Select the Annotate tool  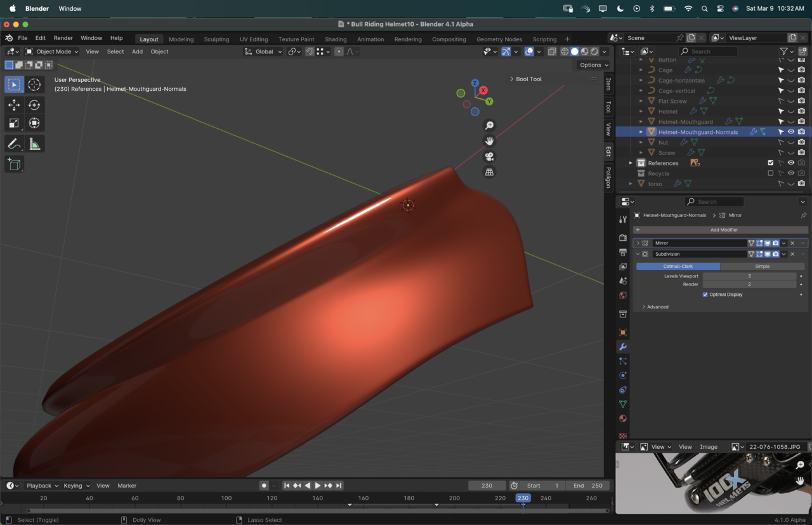tap(14, 144)
